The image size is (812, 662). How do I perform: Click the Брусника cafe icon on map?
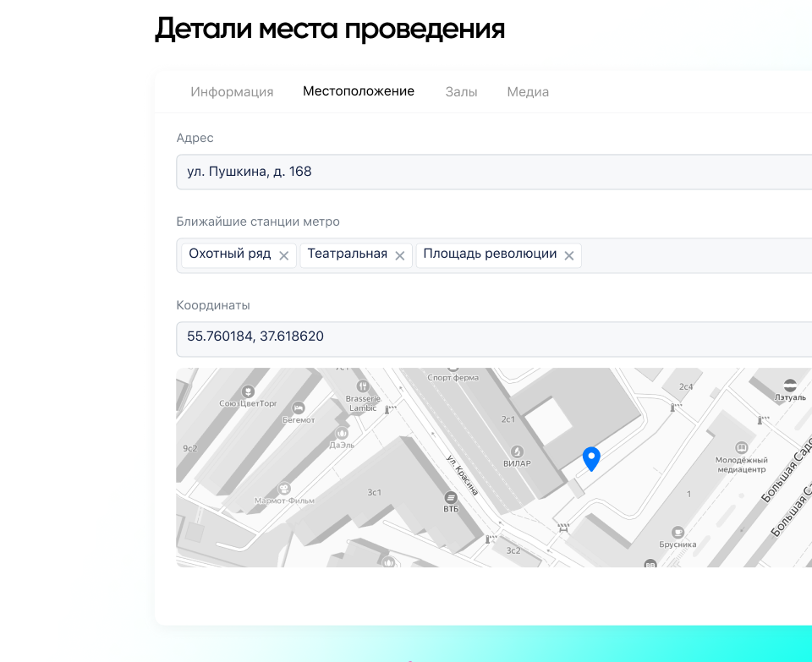pyautogui.click(x=677, y=532)
